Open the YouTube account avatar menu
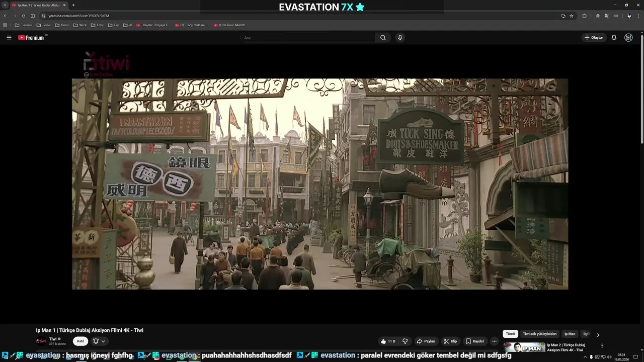 (x=628, y=38)
